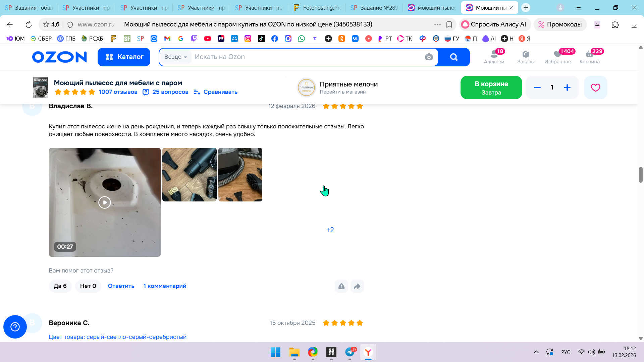
Task: Switch to the Задание №289 browser tab
Action: [x=374, y=8]
